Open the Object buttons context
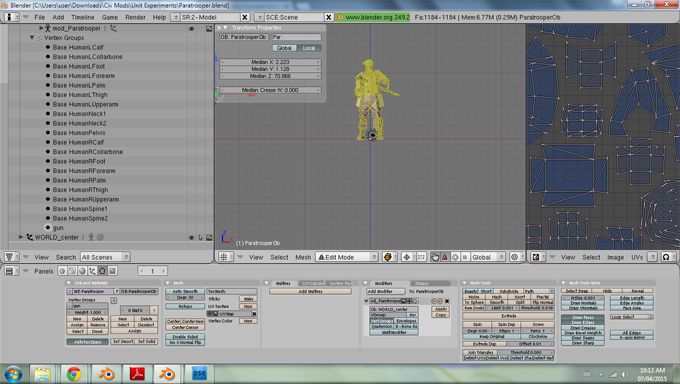680x384 pixels. click(x=92, y=271)
